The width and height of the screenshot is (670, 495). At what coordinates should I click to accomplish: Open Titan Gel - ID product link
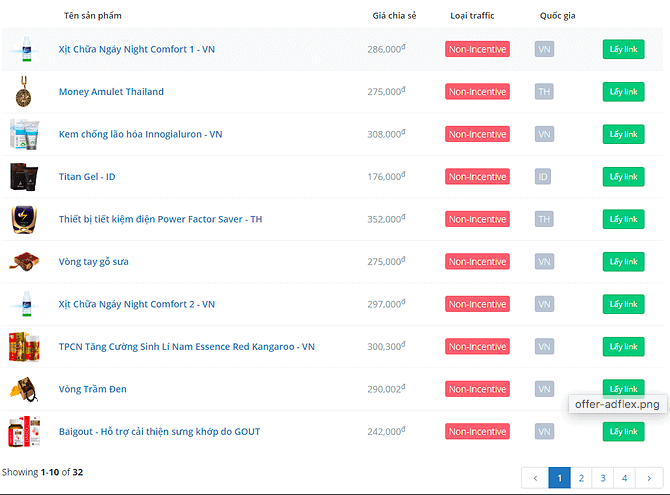[87, 177]
